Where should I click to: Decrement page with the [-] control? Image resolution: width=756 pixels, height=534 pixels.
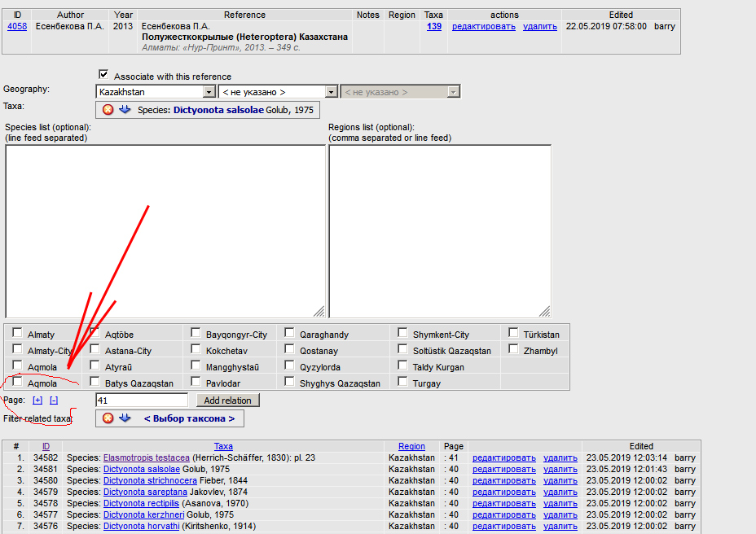54,400
